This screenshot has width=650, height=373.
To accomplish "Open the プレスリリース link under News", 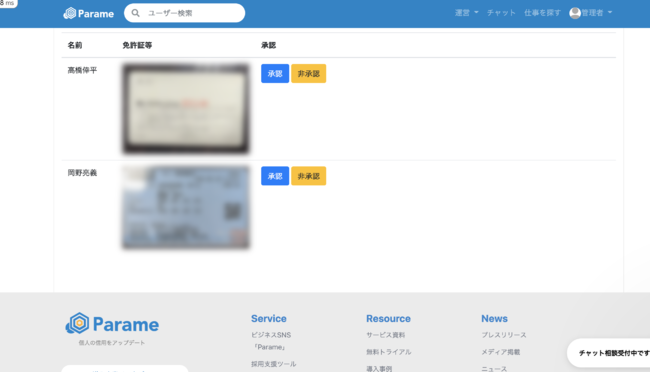I will 504,335.
